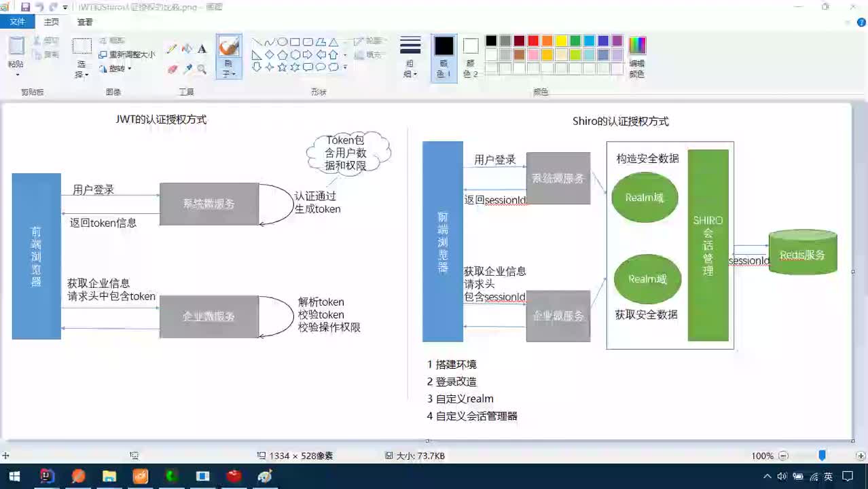Select Color 1 (颜色1) box
Viewport: 868px width, 489px height.
(444, 57)
